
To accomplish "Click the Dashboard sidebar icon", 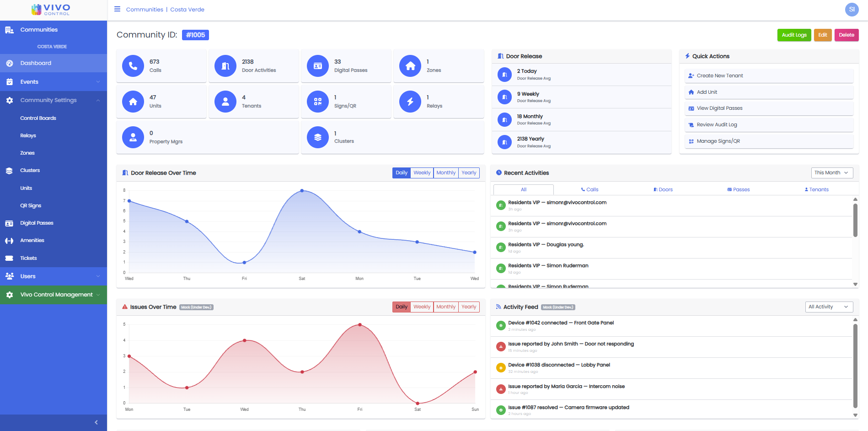I will [x=9, y=63].
